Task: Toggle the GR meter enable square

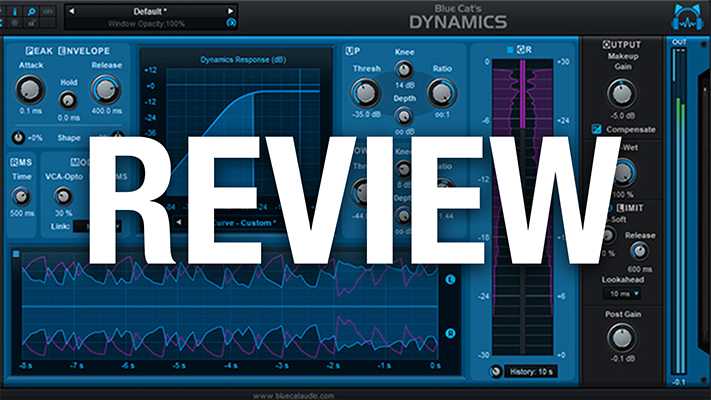Action: [x=509, y=48]
